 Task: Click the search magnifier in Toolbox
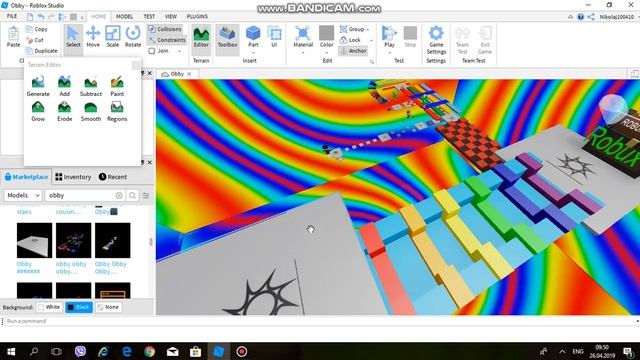coord(132,196)
